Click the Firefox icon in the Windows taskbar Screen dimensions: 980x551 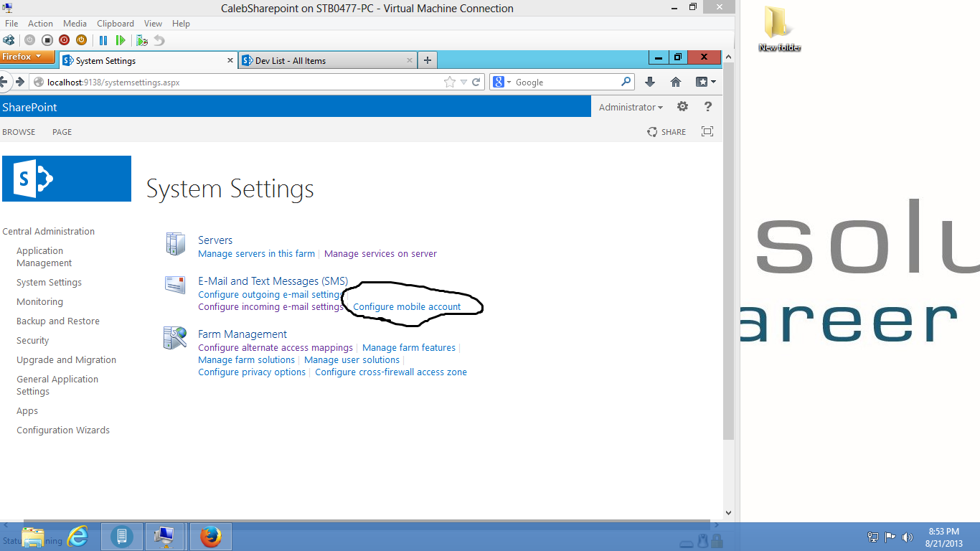(x=211, y=537)
